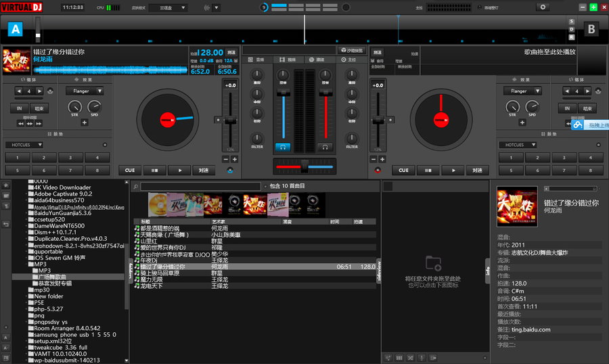Click the shuffle icon in sideview toolbar

411,358
